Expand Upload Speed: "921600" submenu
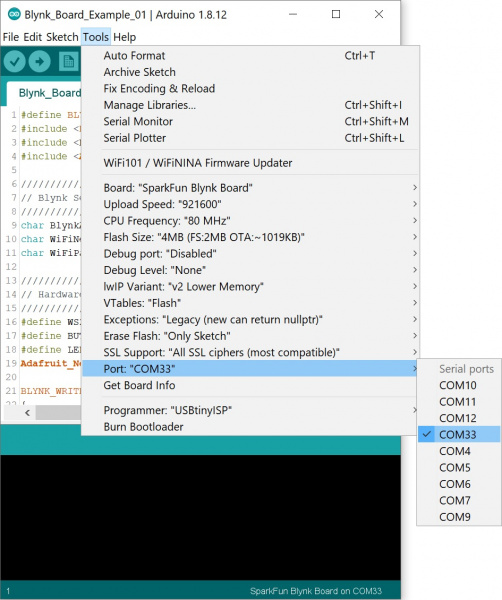Viewport: 502px width, 600px height. pyautogui.click(x=251, y=204)
